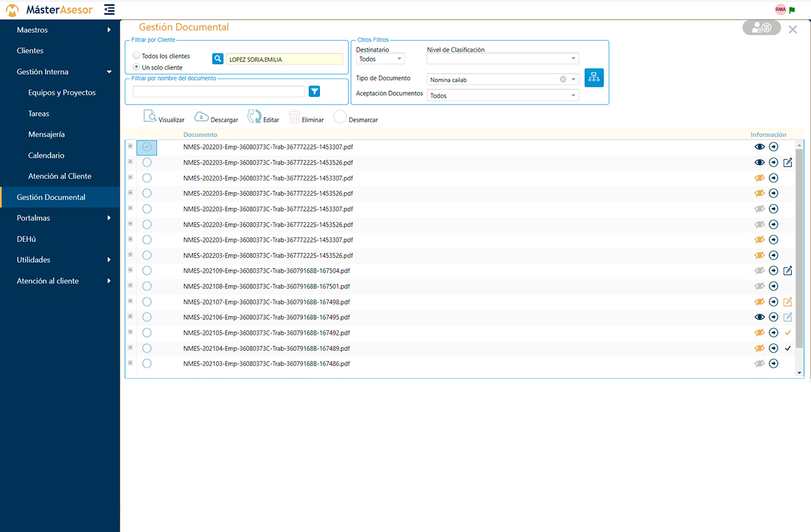Open the blue hierarchy tree icon button

pyautogui.click(x=594, y=77)
